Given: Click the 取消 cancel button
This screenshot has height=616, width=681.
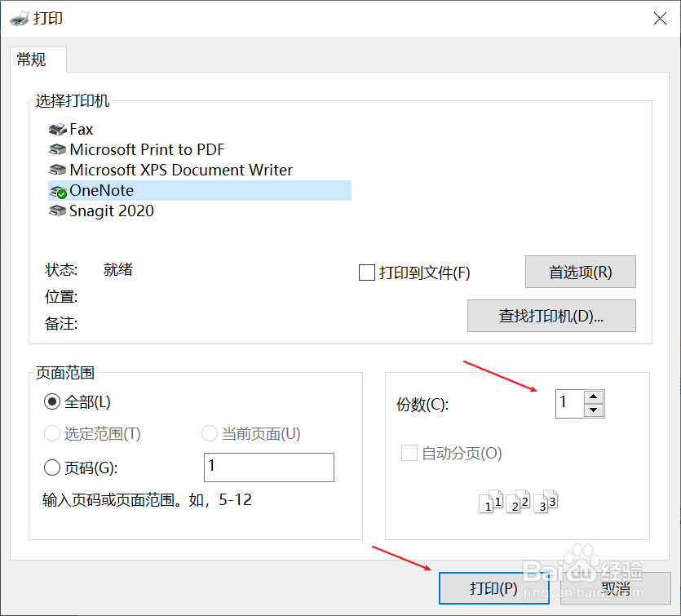Looking at the screenshot, I should pyautogui.click(x=616, y=588).
